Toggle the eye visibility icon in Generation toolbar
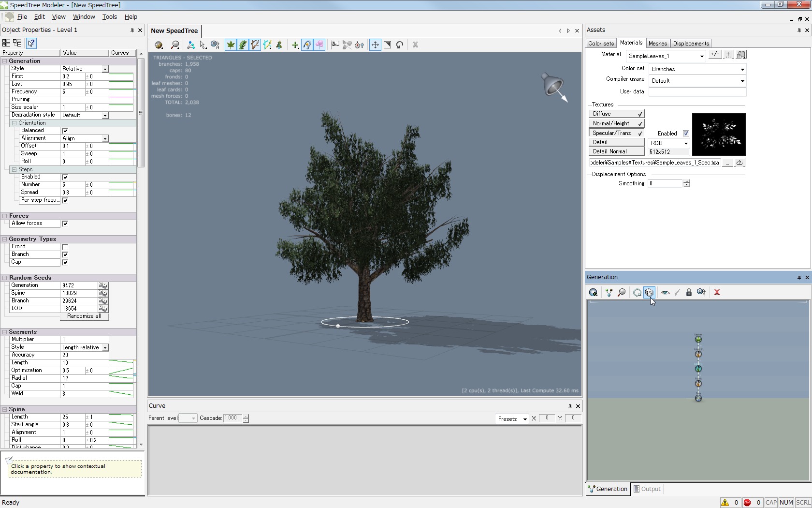The image size is (812, 508). pyautogui.click(x=665, y=292)
